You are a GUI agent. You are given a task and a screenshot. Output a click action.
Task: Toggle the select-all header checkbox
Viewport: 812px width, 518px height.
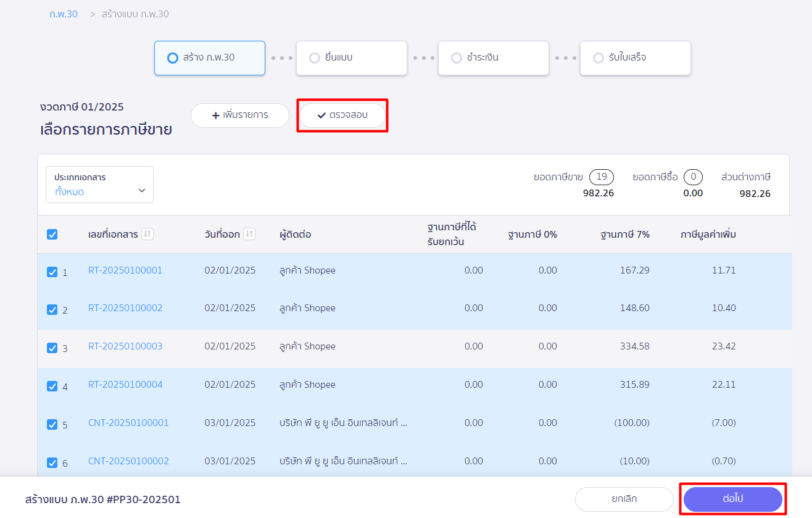52,235
